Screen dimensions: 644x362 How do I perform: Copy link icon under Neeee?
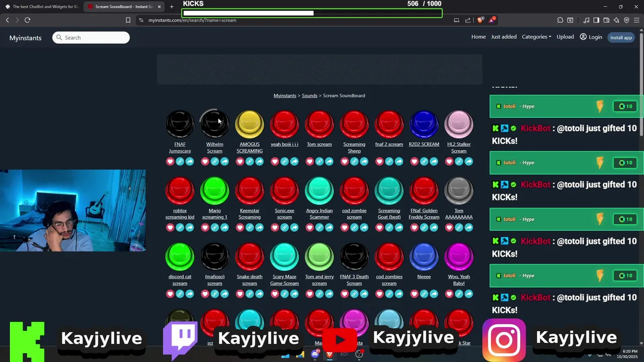coord(424,294)
